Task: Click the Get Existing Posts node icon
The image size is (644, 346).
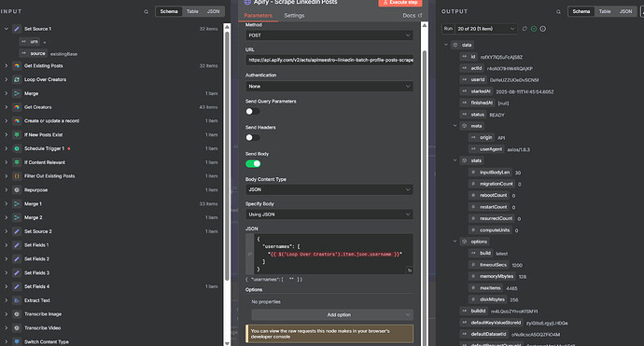Action: coord(17,65)
